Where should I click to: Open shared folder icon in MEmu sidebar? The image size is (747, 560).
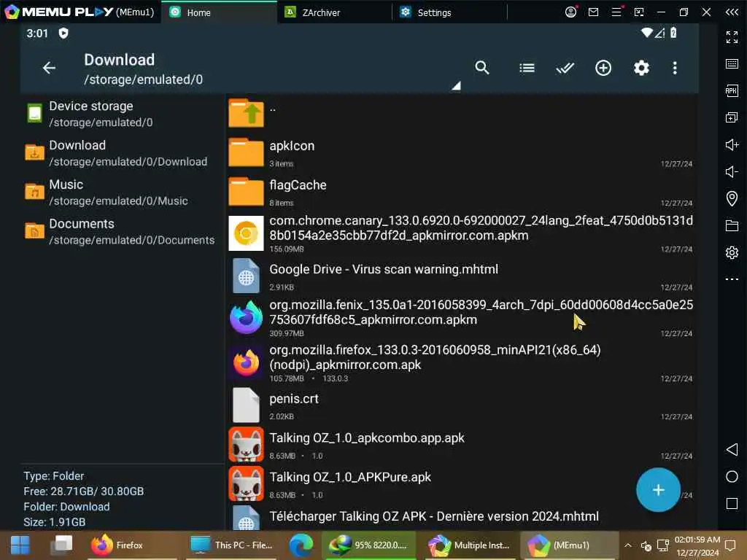[732, 225]
